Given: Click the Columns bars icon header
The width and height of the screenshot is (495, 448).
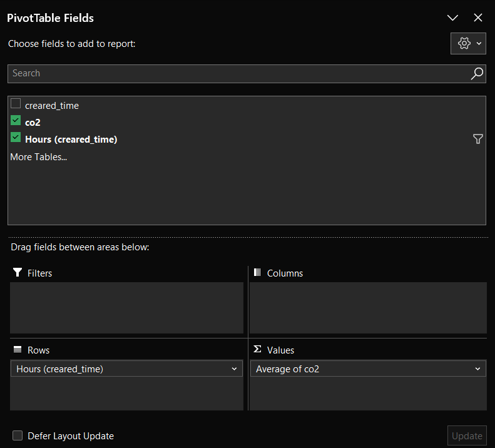Looking at the screenshot, I should click(x=257, y=272).
